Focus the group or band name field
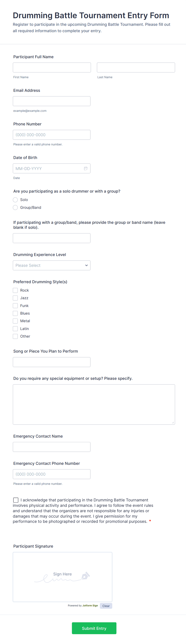The image size is (186, 644). (52, 238)
